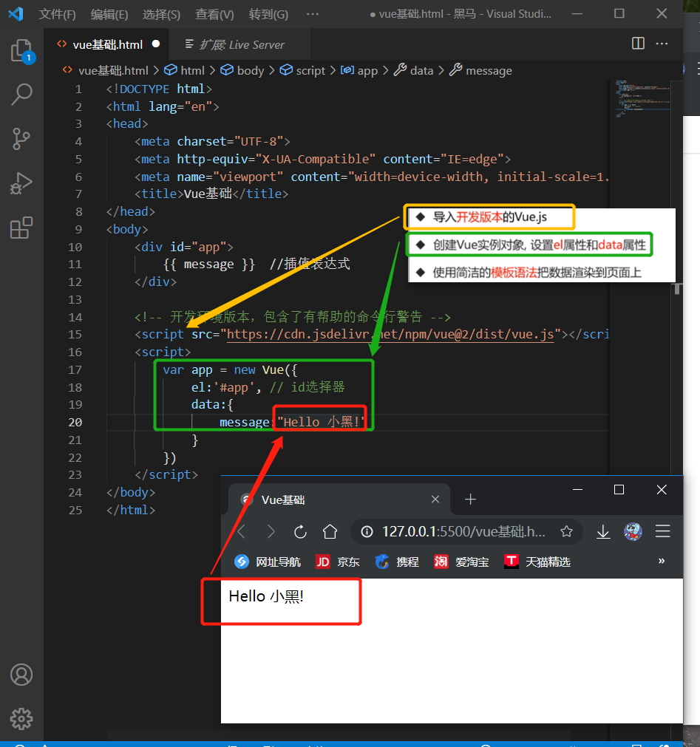Viewport: 700px width, 747px height.
Task: Select body in the breadcrumb
Action: [250, 70]
